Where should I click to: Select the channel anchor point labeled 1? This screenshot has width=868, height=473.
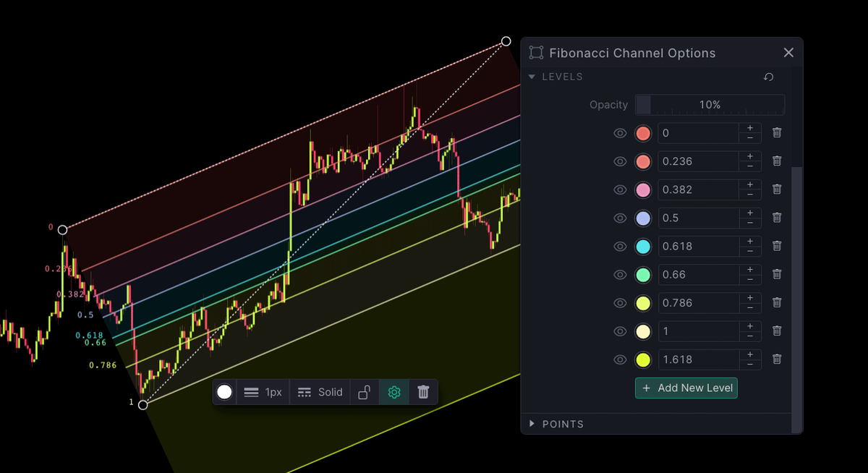(142, 405)
